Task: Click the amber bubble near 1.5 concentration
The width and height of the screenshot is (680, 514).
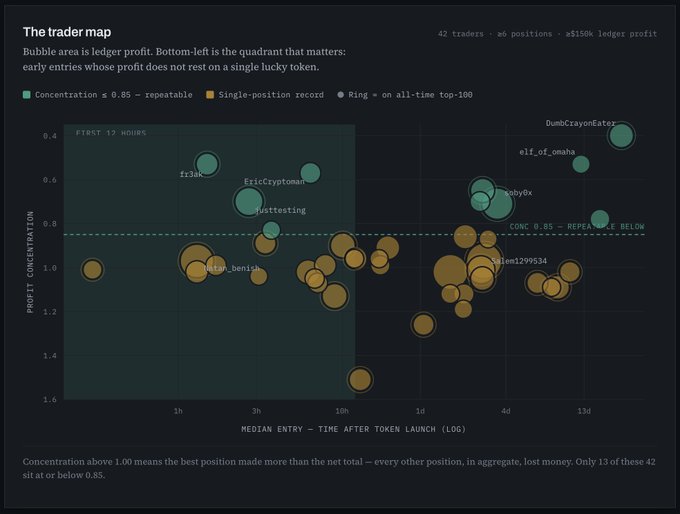Action: (x=360, y=380)
